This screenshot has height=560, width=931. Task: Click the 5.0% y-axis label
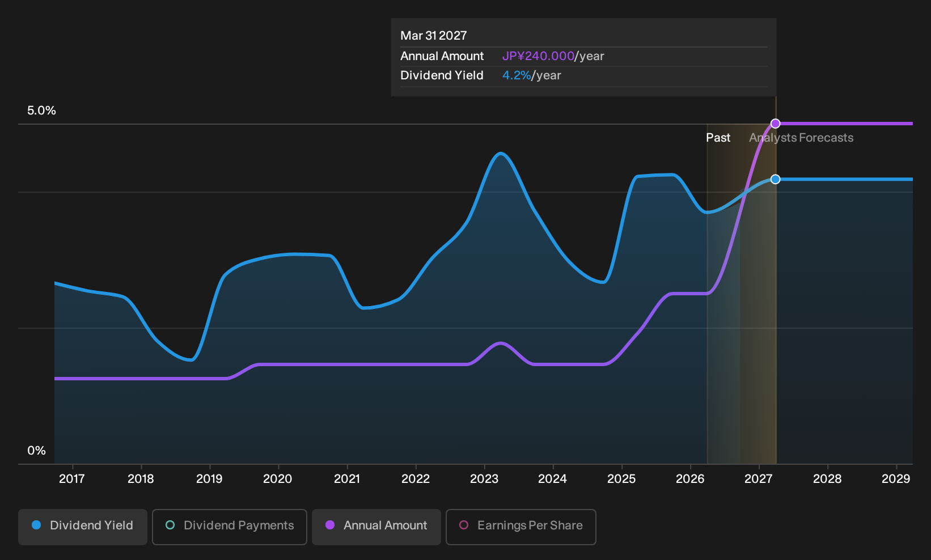[41, 111]
